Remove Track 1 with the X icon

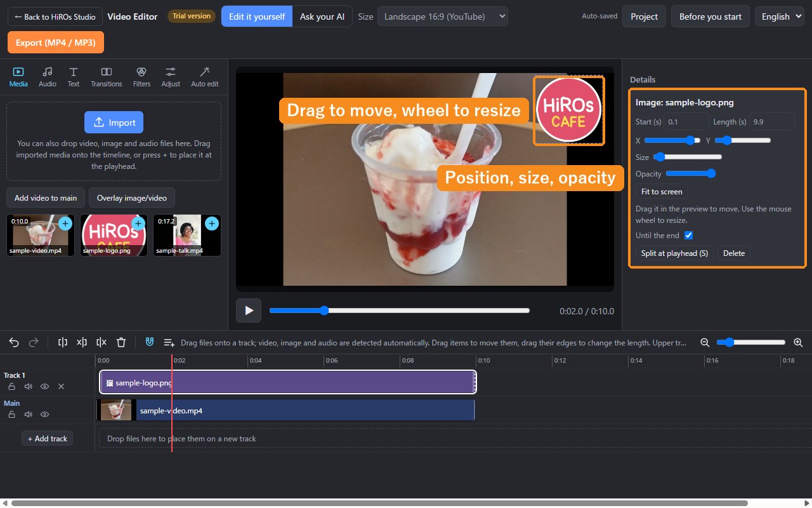(x=62, y=386)
